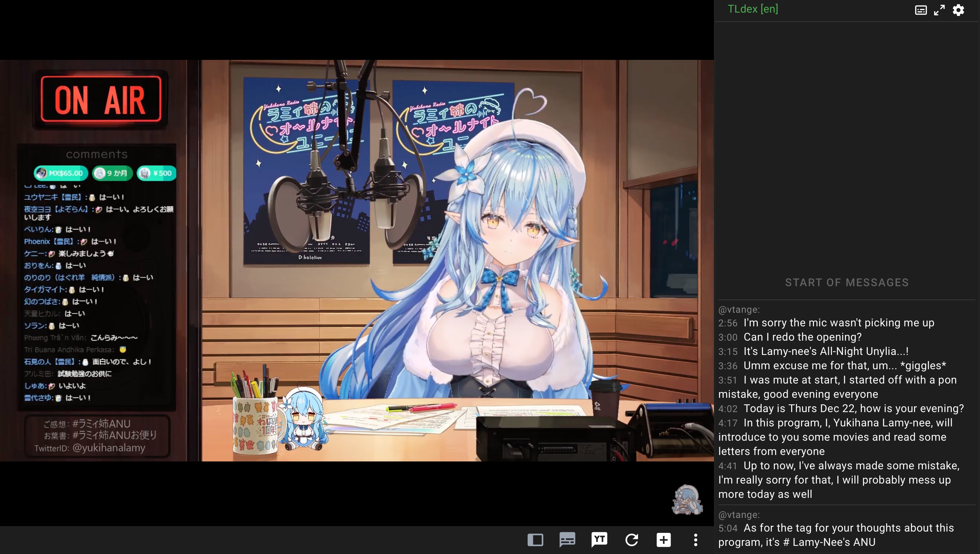Jump to timestamp 3:36
The height and width of the screenshot is (554, 980).
click(x=728, y=366)
